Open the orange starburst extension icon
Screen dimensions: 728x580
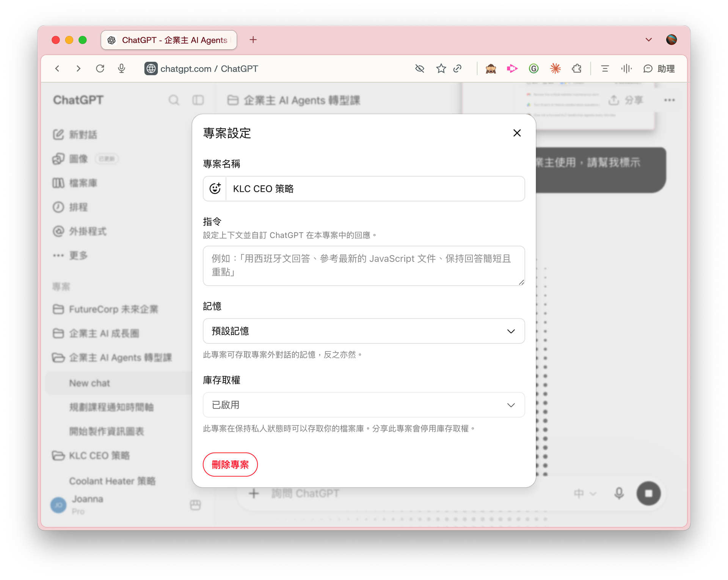[x=555, y=69]
